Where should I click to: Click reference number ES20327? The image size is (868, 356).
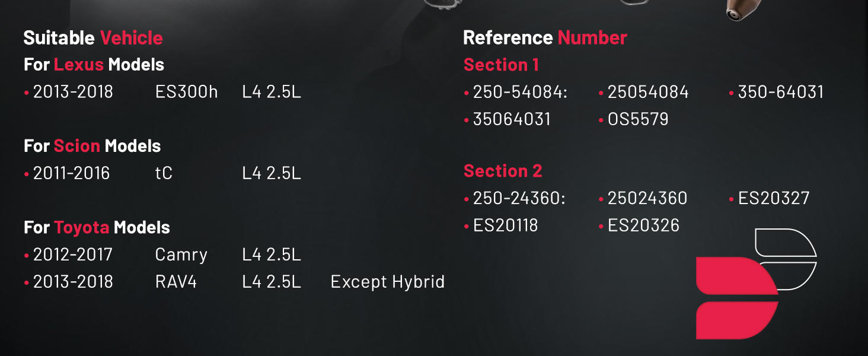774,198
